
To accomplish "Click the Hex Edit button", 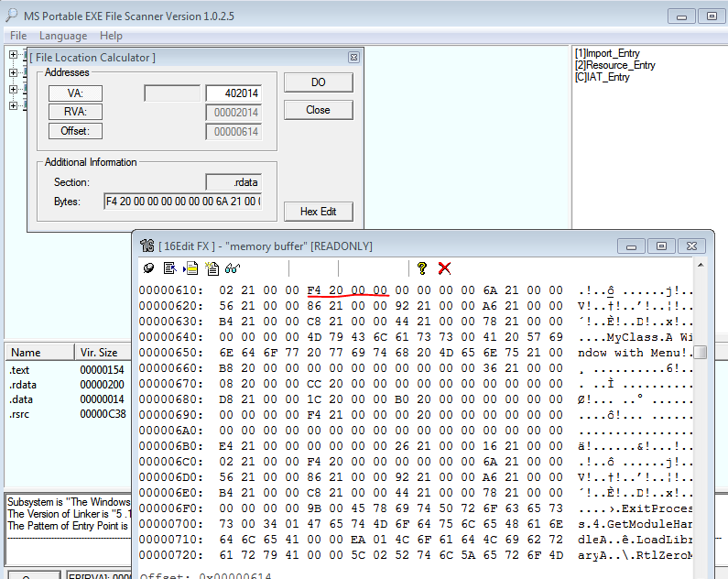I will 318,212.
